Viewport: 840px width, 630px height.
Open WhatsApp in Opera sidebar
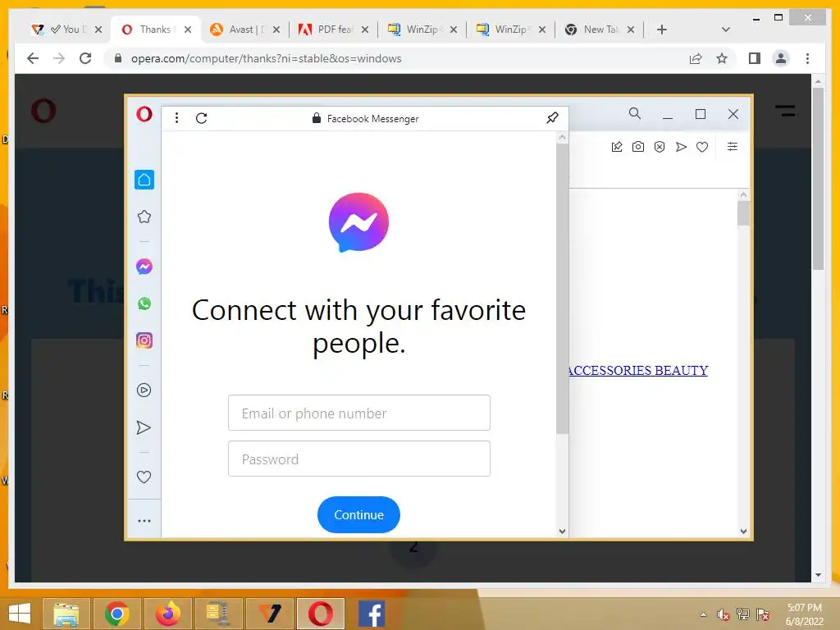[144, 304]
